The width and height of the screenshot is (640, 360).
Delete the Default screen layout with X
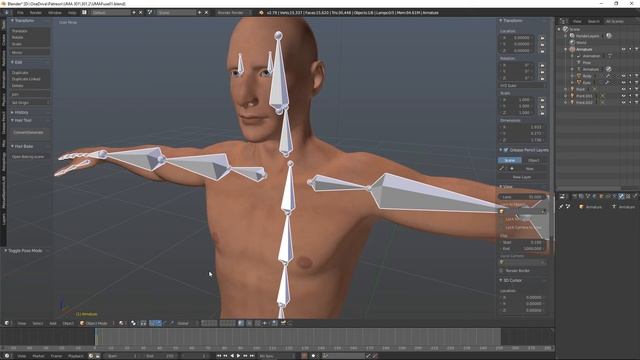141,13
